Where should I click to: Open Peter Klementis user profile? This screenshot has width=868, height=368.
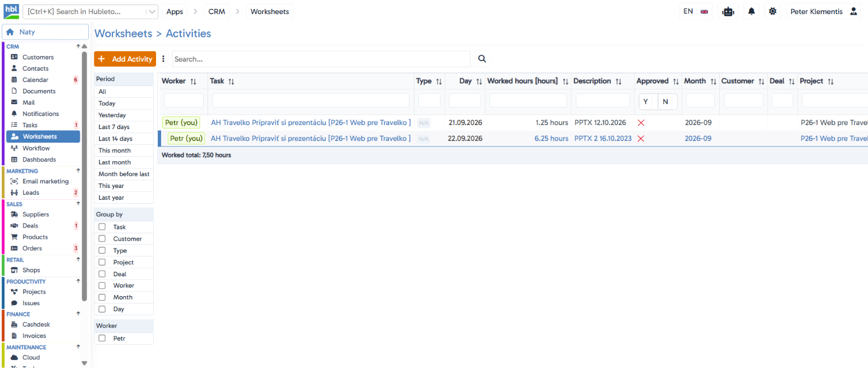coord(823,11)
